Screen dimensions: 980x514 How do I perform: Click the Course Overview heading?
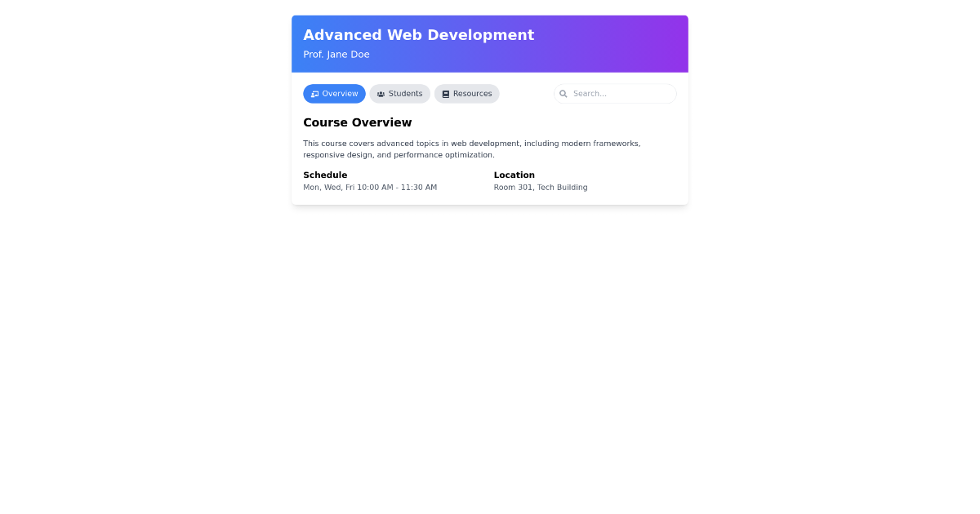click(357, 122)
